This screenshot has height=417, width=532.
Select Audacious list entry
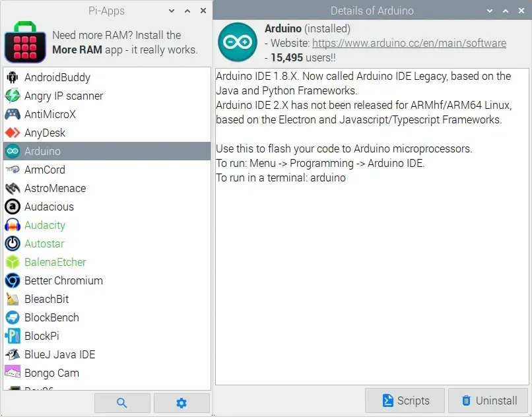click(x=107, y=207)
